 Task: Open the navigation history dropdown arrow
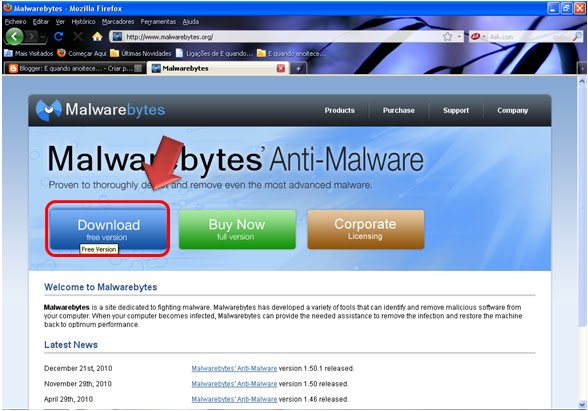[x=43, y=37]
